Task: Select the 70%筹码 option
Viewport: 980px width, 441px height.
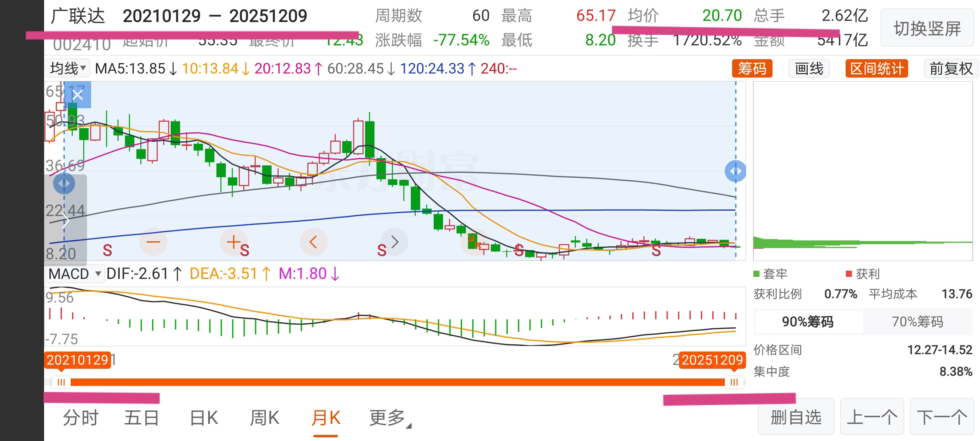Action: click(x=917, y=322)
